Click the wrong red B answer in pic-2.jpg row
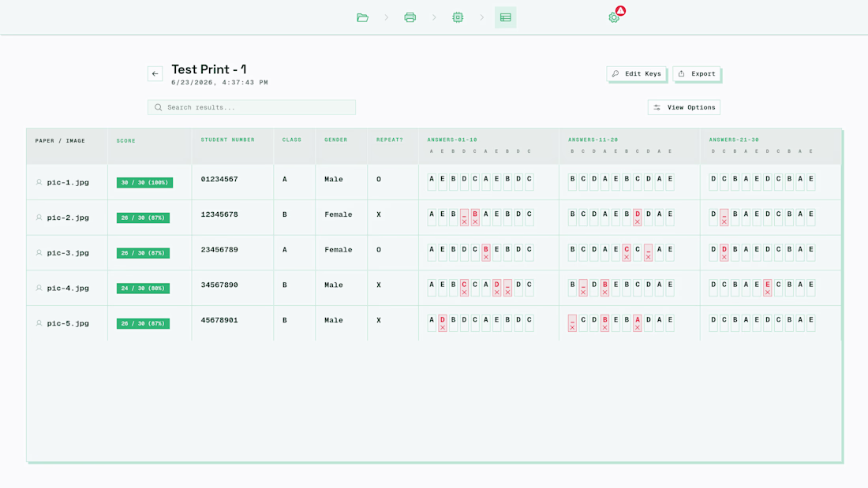Screen dimensions: 868x488 coord(475,218)
